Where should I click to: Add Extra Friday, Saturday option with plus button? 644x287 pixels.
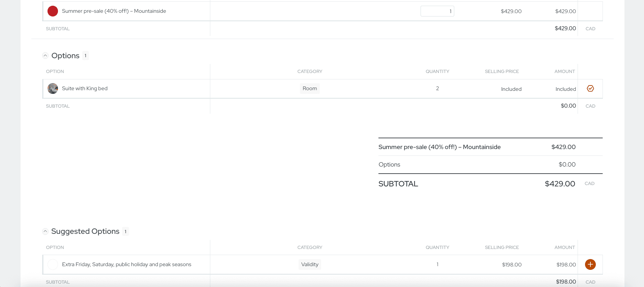(x=590, y=264)
